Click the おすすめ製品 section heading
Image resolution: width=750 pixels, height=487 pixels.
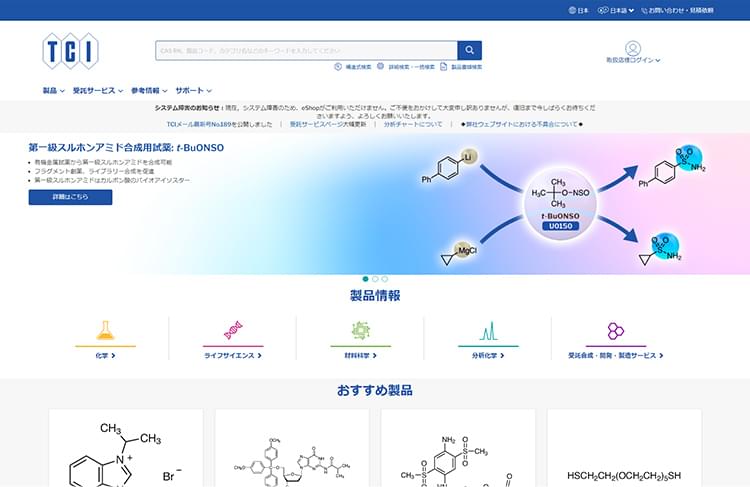pos(375,390)
